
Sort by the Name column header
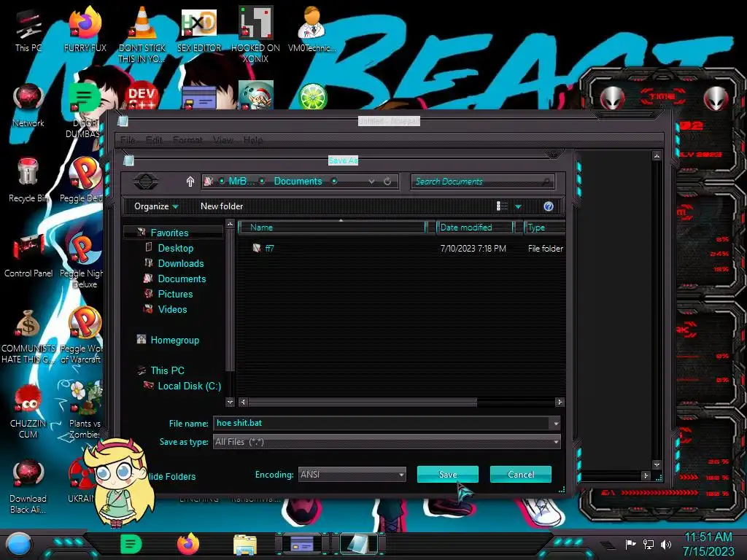point(332,227)
